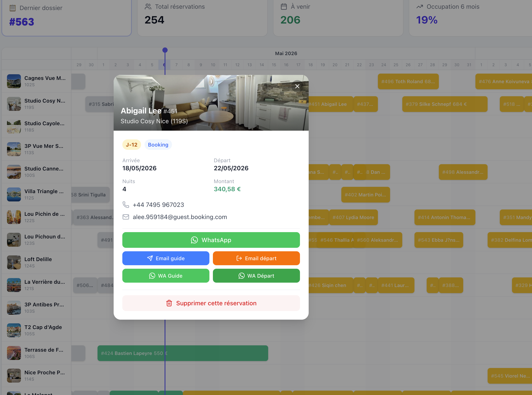Open the Lou Pichoun d... thumbnail
Screen dimensions: 532x395
14,240
